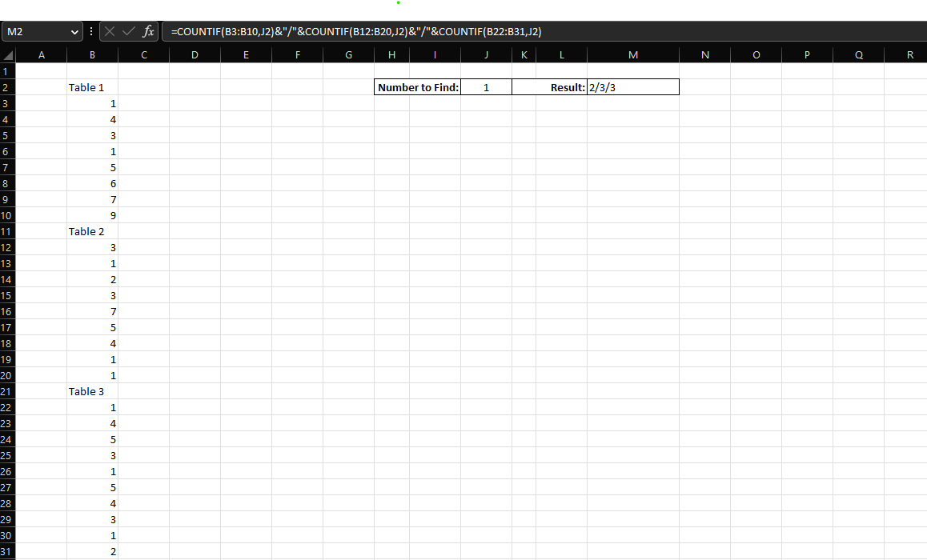Viewport: 927px width, 560px height.
Task: Select column F header
Action: [x=297, y=55]
